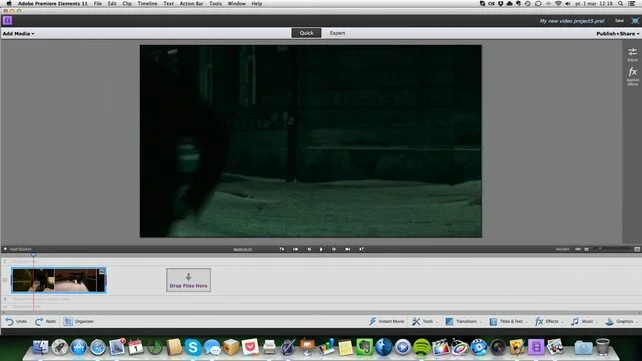This screenshot has width=642, height=361.
Task: Open the Timeline menu
Action: click(x=147, y=3)
